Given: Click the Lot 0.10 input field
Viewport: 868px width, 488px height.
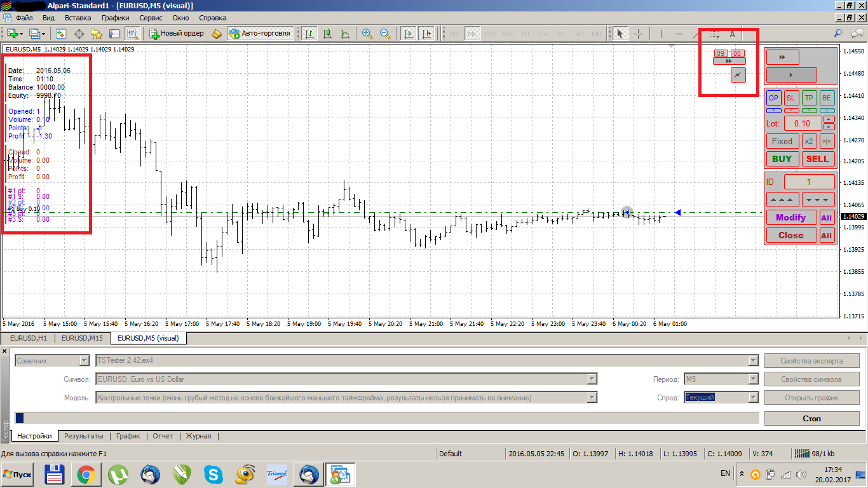Looking at the screenshot, I should [x=803, y=124].
